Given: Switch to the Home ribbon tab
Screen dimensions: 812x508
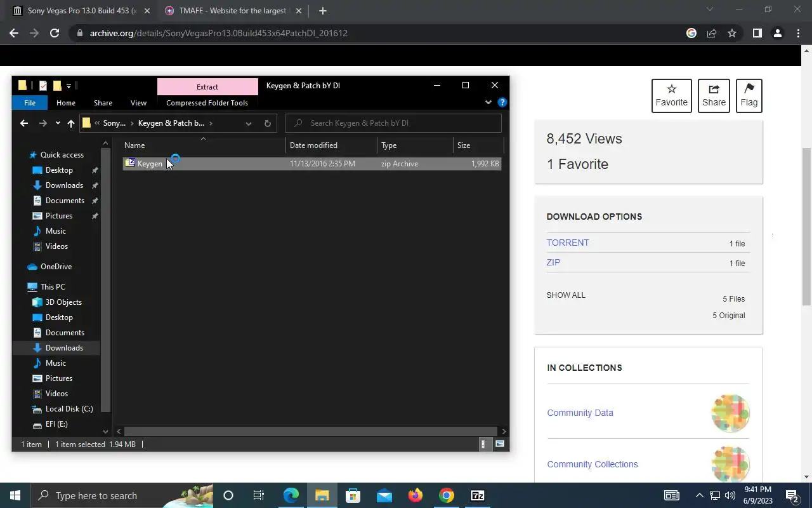Looking at the screenshot, I should [66, 103].
